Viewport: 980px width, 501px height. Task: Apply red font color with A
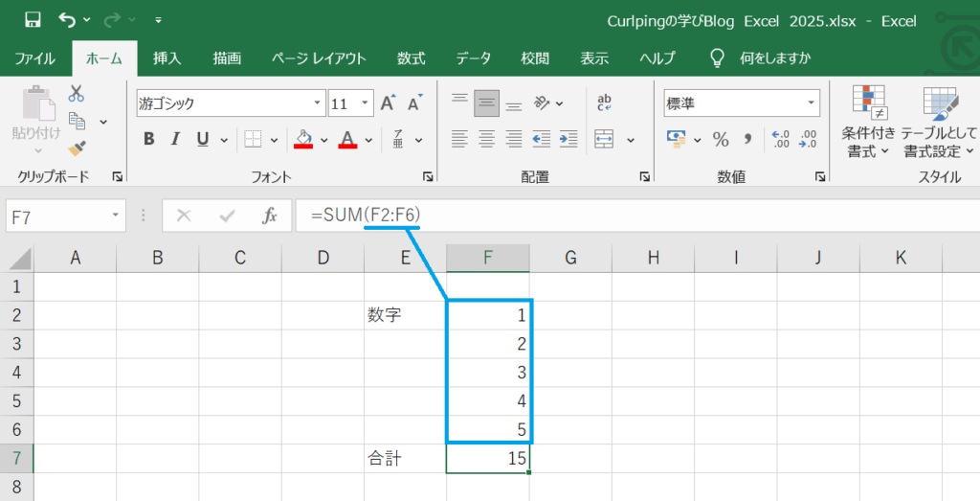(347, 139)
